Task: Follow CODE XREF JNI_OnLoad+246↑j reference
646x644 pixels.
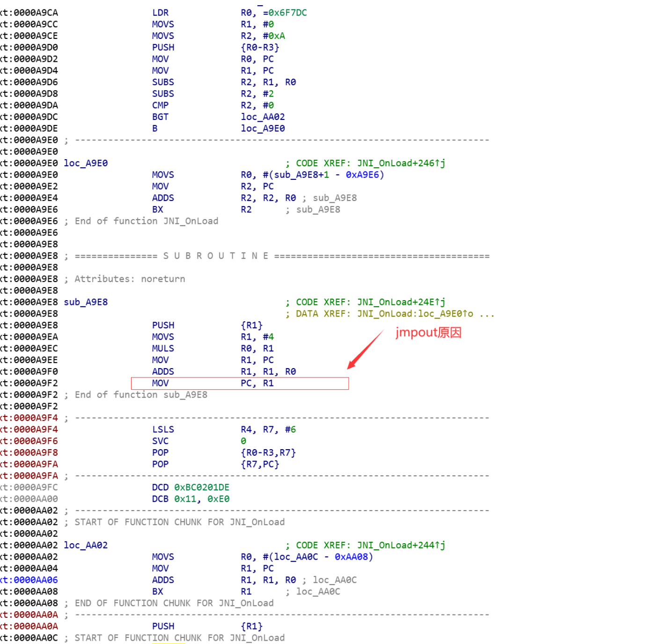Action: [401, 163]
